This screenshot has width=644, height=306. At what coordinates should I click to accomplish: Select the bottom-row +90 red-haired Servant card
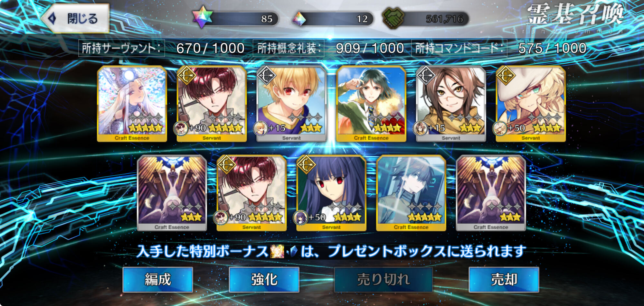tap(251, 193)
